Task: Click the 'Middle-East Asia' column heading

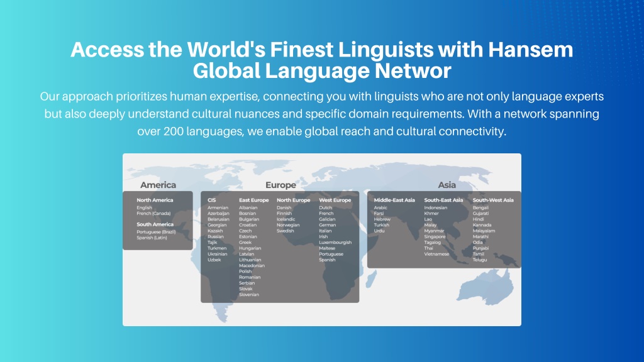Action: [x=394, y=200]
